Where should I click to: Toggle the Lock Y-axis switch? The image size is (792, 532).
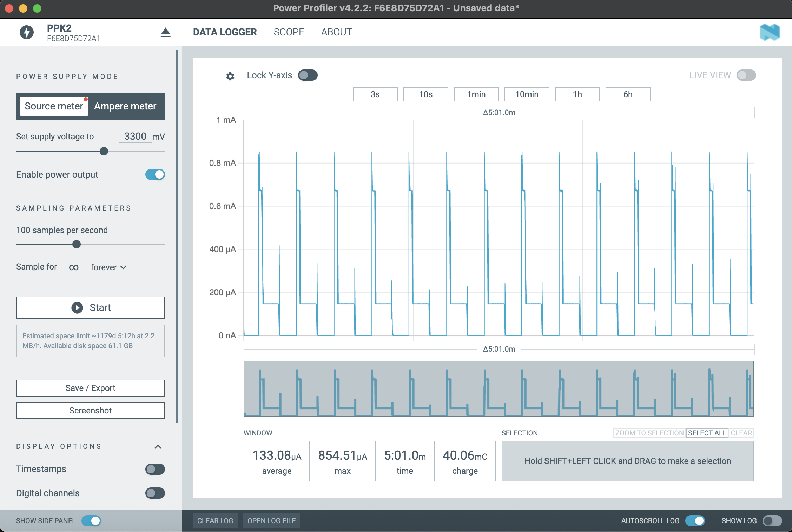[x=308, y=75]
